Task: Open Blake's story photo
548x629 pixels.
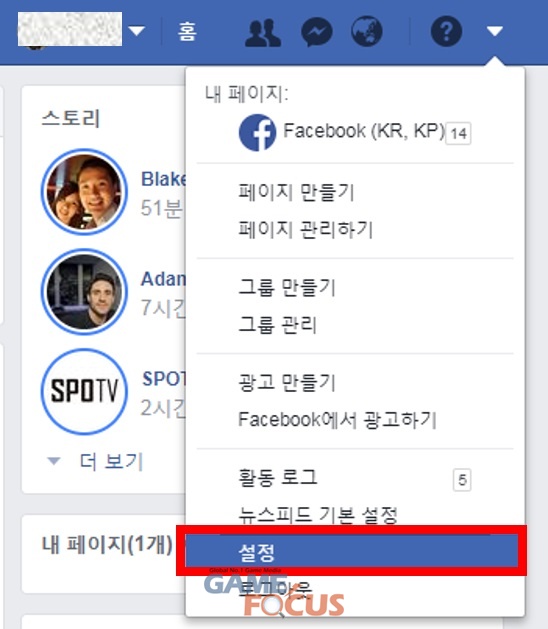Action: [84, 192]
